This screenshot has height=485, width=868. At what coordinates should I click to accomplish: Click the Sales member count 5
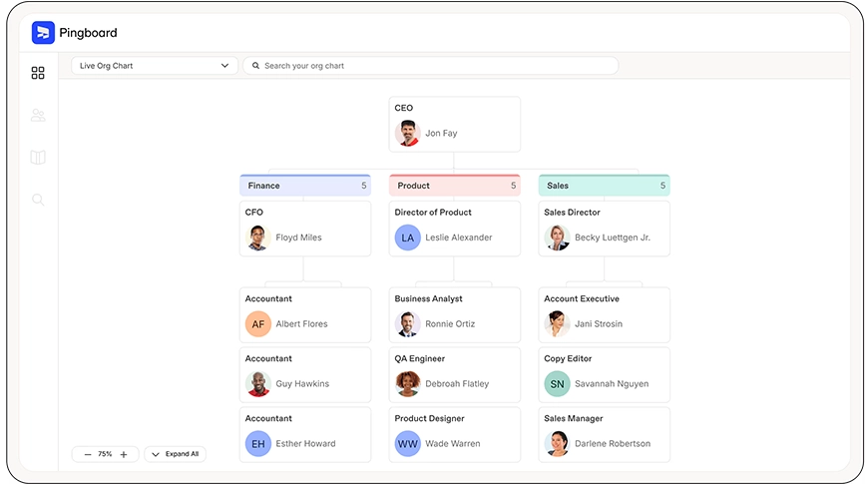click(662, 186)
